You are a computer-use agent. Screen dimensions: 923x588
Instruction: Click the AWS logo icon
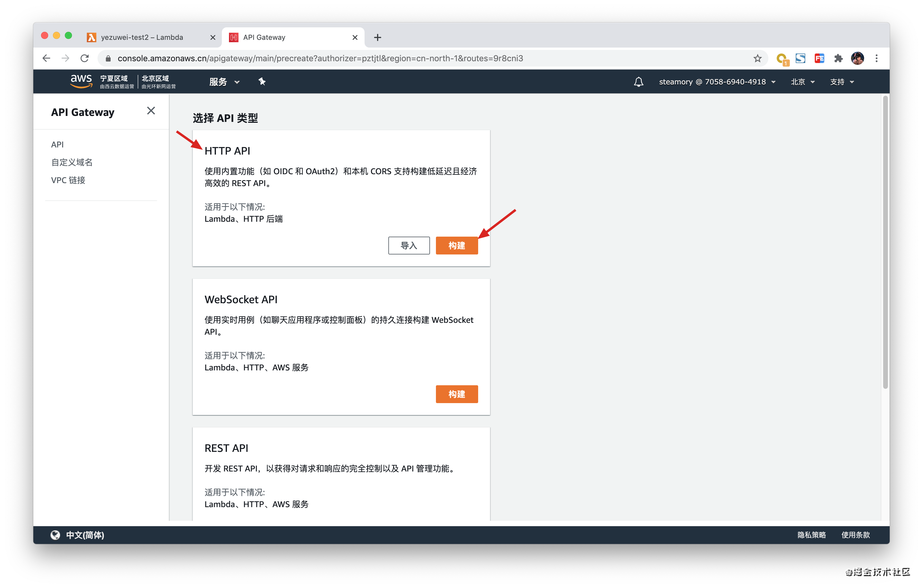pos(81,81)
